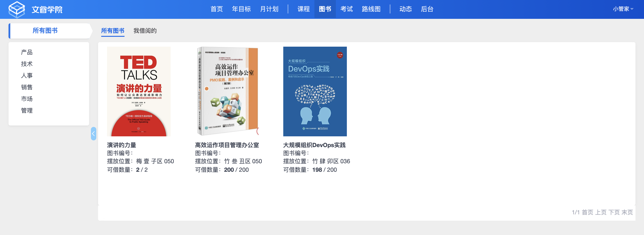Open the 月计划 navigation item

point(269,9)
